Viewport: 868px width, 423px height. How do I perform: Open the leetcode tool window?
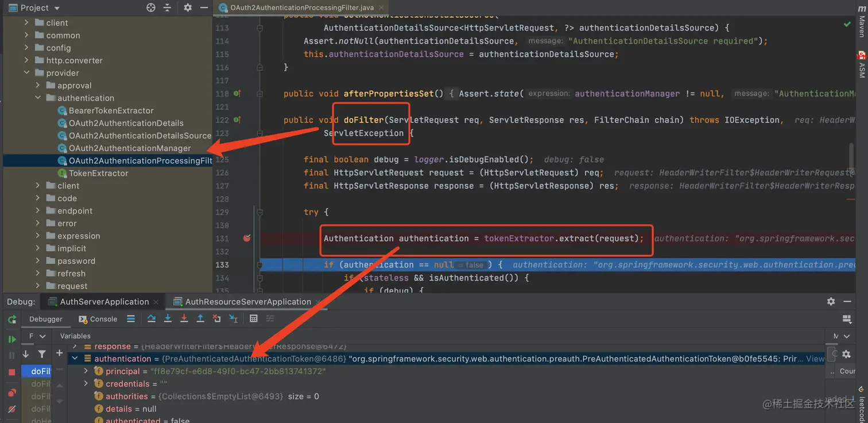coord(861,405)
